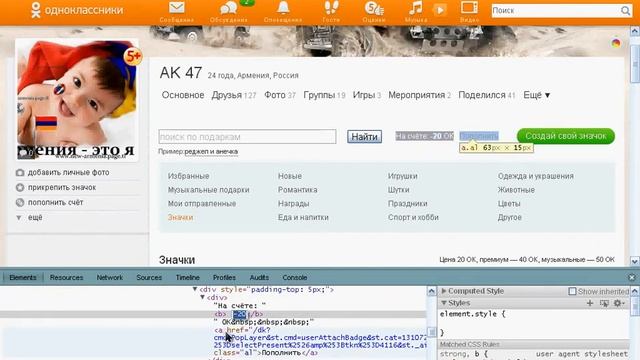Click icon beside пополнить счёт
Screen dimensions: 640x360
20,202
